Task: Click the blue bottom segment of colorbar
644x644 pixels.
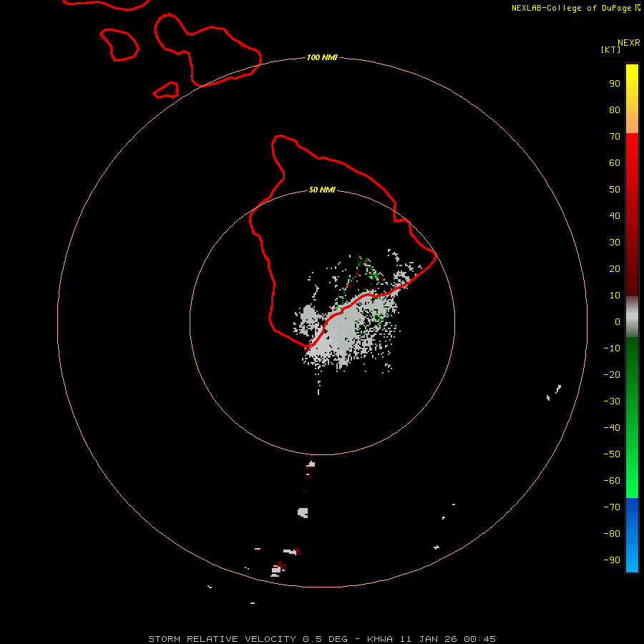Action: coord(632,535)
